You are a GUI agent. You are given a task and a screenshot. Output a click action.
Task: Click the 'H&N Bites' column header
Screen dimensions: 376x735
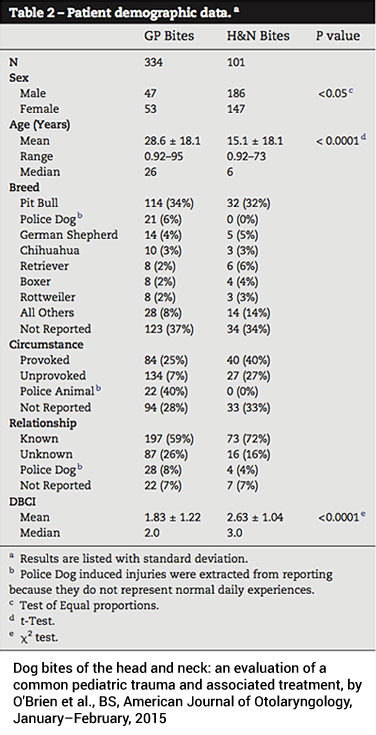(x=256, y=36)
